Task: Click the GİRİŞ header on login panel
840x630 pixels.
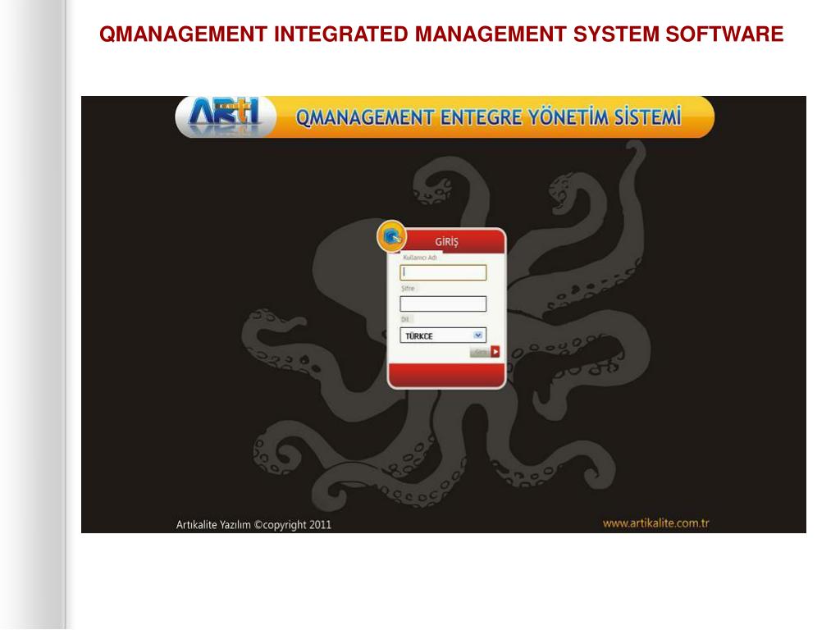Action: point(446,242)
